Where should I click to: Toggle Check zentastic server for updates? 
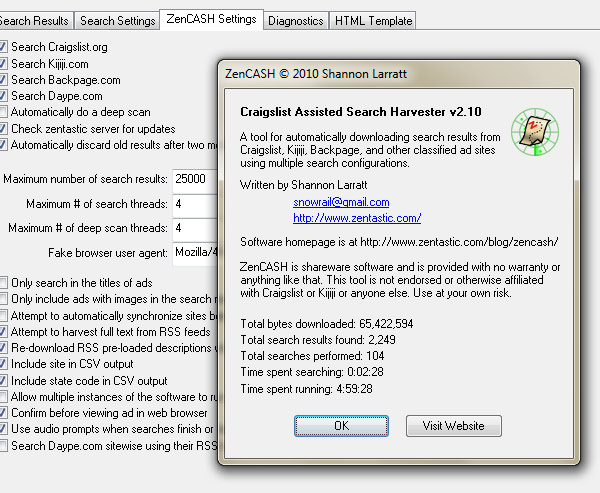tap(3, 129)
